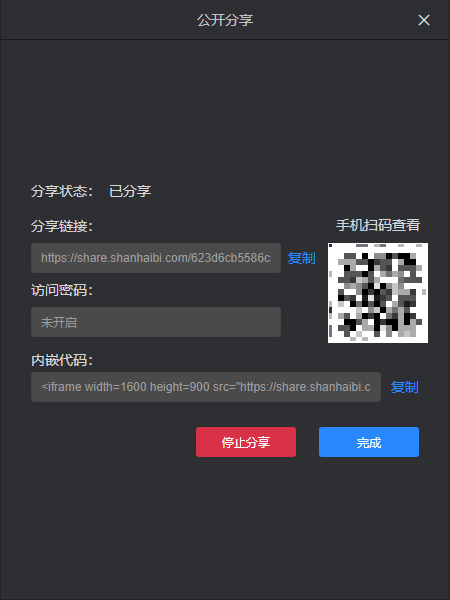Click the iframe width=1600 code text
This screenshot has width=450, height=600.
[206, 387]
